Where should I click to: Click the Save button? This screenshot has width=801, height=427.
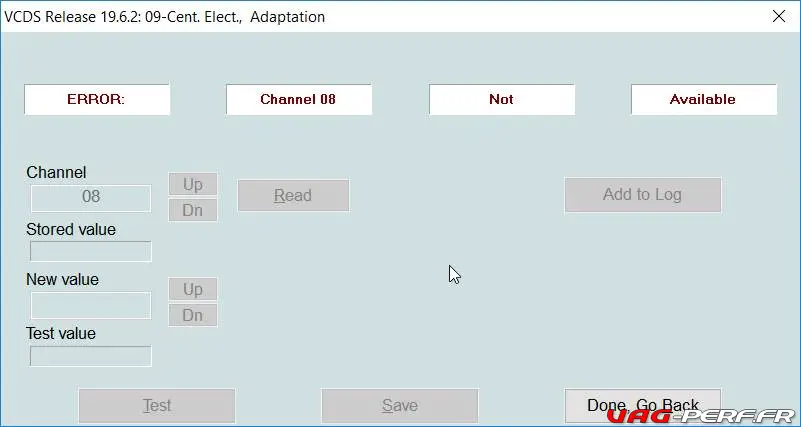pyautogui.click(x=399, y=406)
